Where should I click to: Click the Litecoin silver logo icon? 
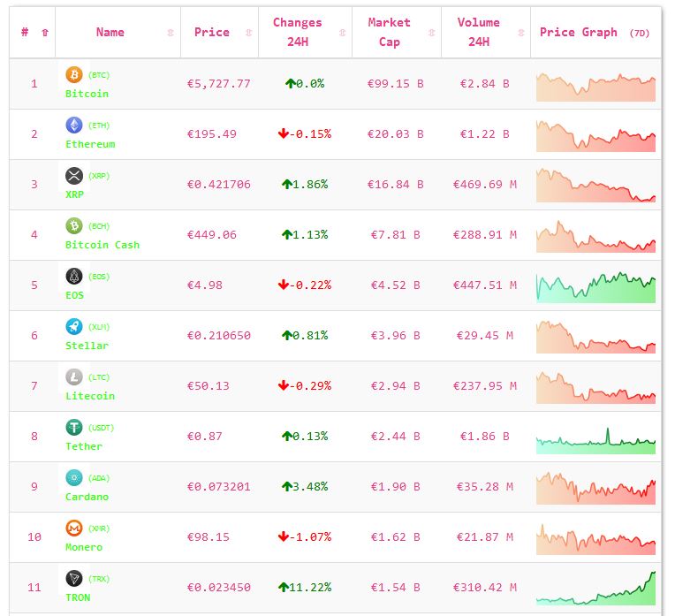[x=74, y=377]
